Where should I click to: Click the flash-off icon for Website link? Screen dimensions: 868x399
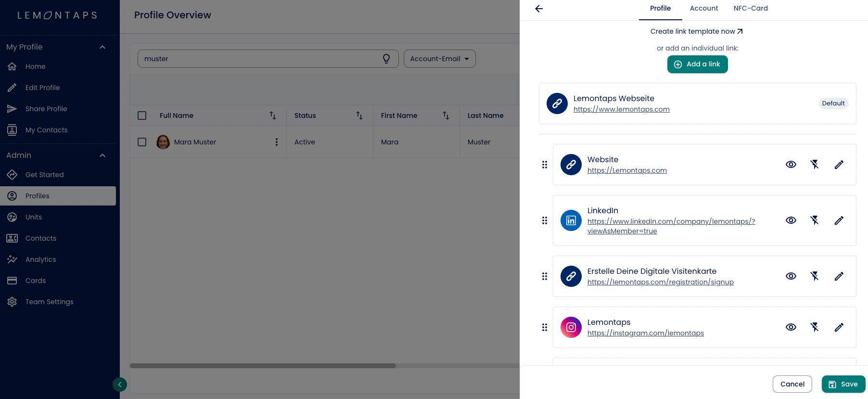(x=815, y=165)
